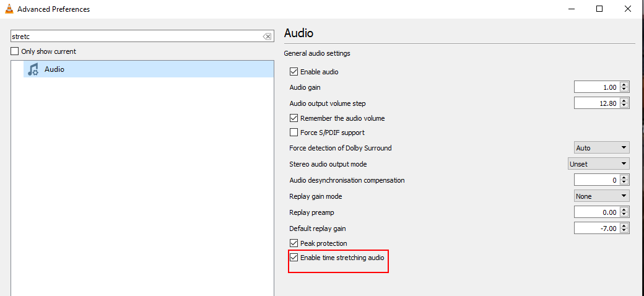Click the Stereo audio output mode label
The image size is (644, 296).
[x=328, y=164]
